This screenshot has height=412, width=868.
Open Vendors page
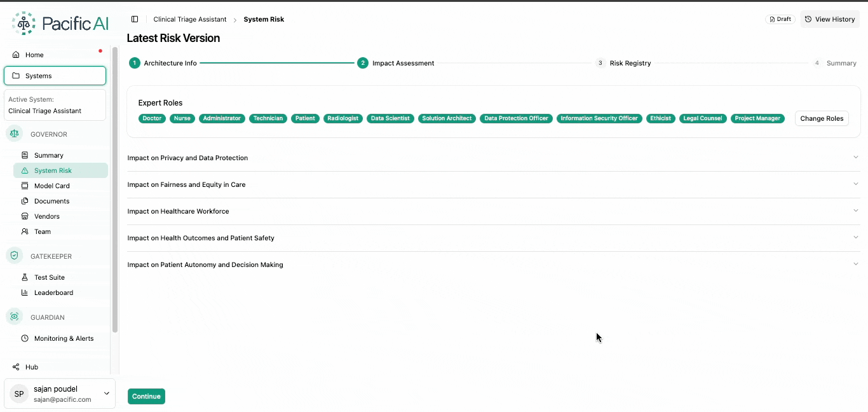[x=60, y=216]
